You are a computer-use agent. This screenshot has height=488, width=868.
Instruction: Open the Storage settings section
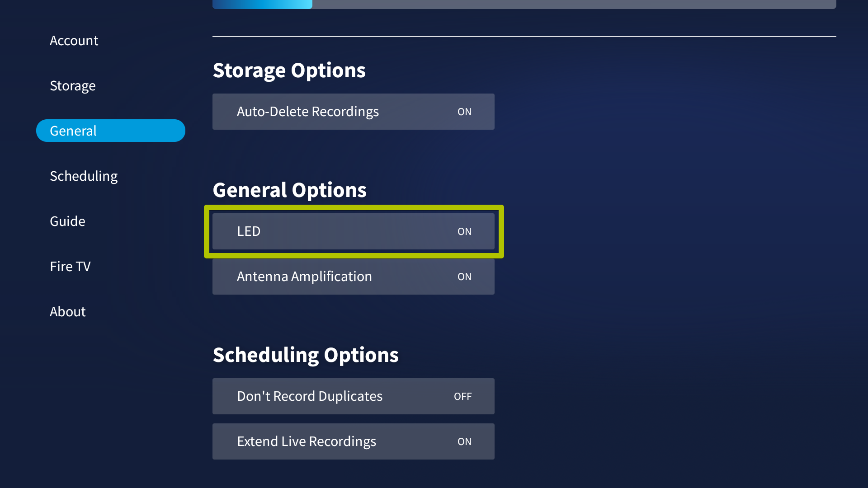72,86
